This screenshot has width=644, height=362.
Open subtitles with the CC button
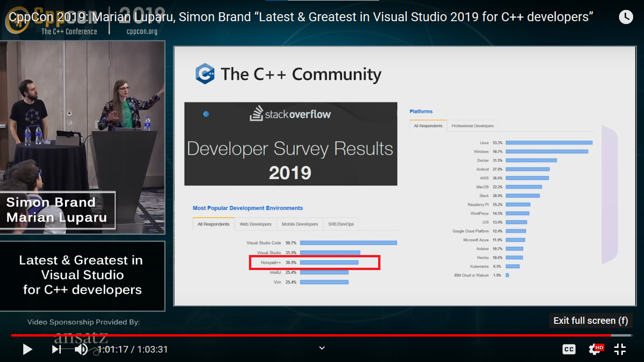coord(569,349)
